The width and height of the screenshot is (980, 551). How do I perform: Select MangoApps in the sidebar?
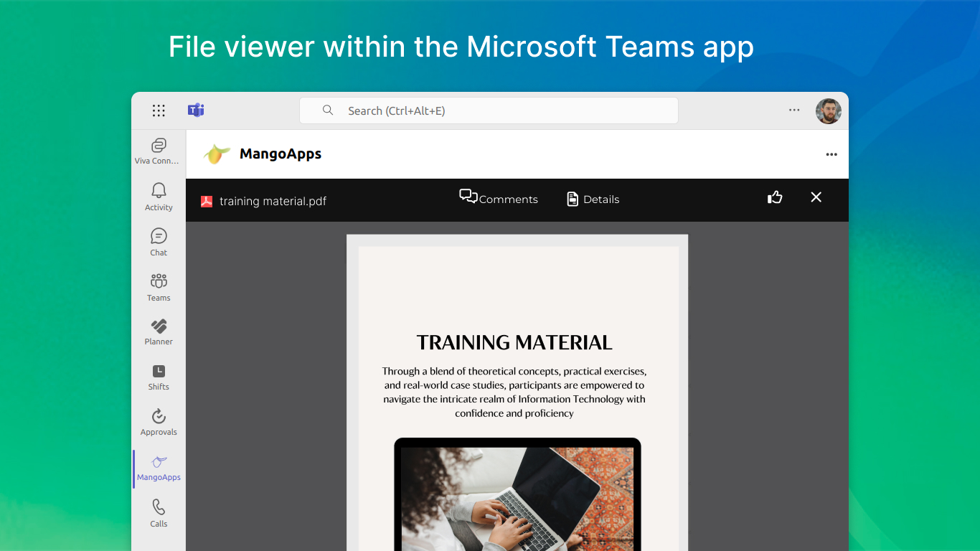tap(159, 468)
